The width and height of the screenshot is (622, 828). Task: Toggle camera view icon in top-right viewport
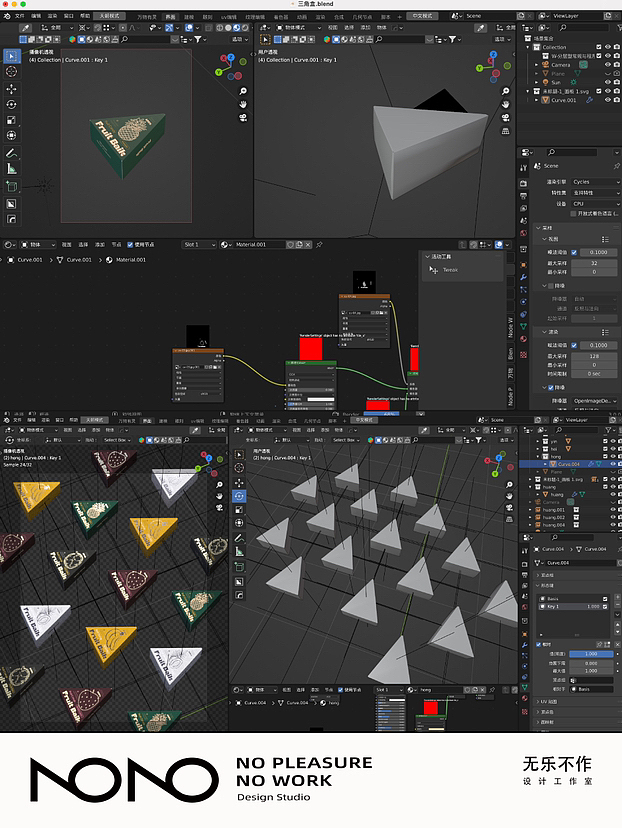tap(505, 117)
